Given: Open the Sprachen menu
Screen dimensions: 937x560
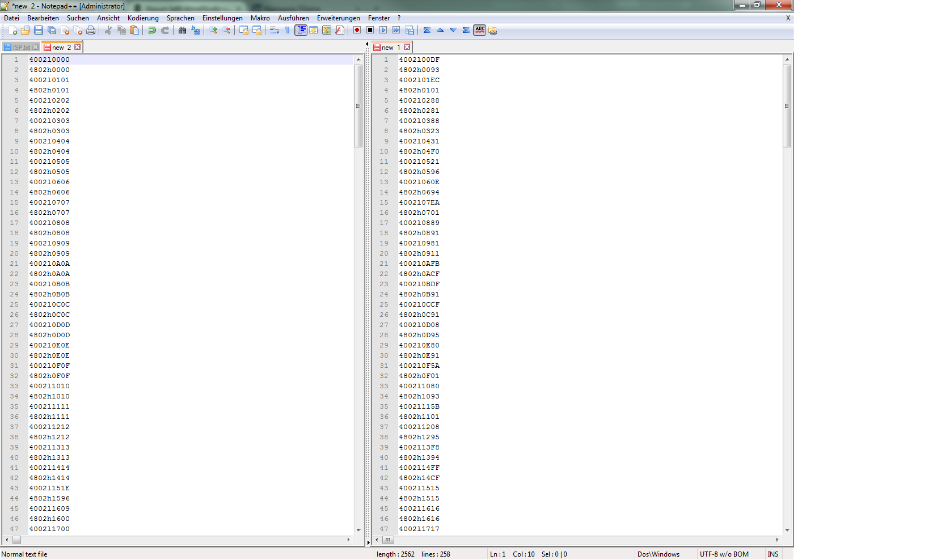Looking at the screenshot, I should pos(180,18).
